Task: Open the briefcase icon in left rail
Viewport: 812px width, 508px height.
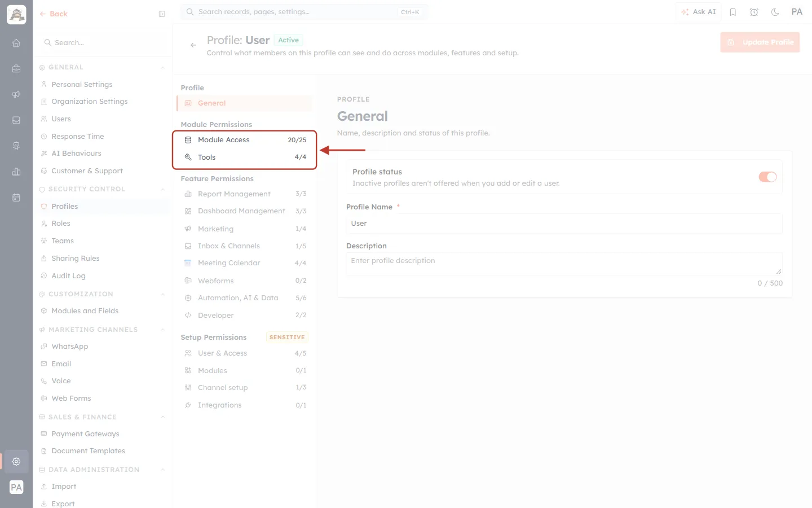Action: coord(16,69)
